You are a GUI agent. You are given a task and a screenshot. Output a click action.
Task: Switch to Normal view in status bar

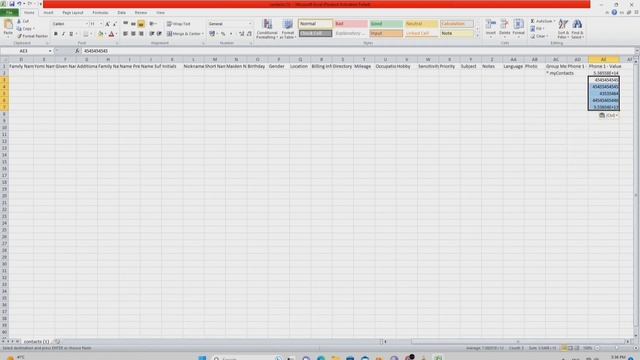tap(564, 348)
